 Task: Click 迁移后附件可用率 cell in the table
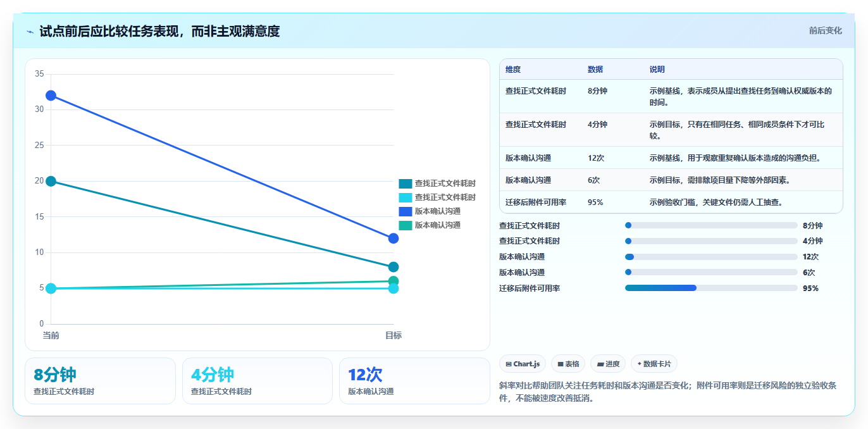point(536,202)
